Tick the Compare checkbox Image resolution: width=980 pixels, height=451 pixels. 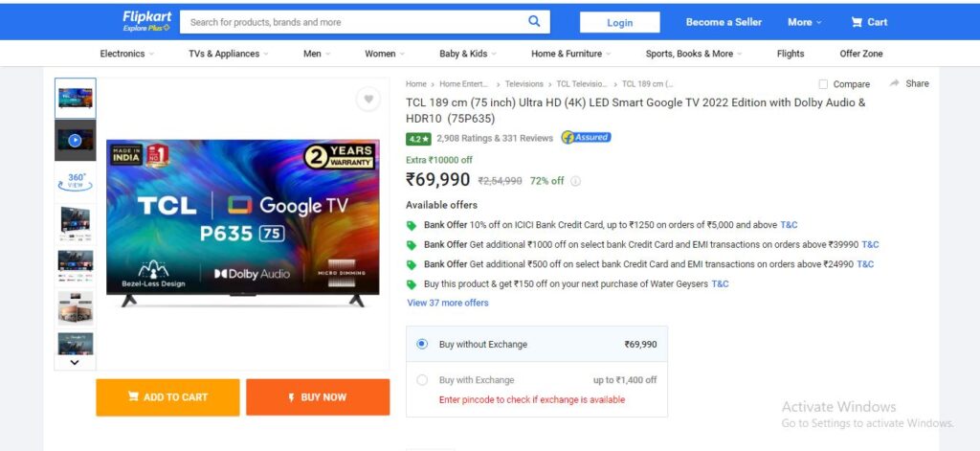[823, 84]
